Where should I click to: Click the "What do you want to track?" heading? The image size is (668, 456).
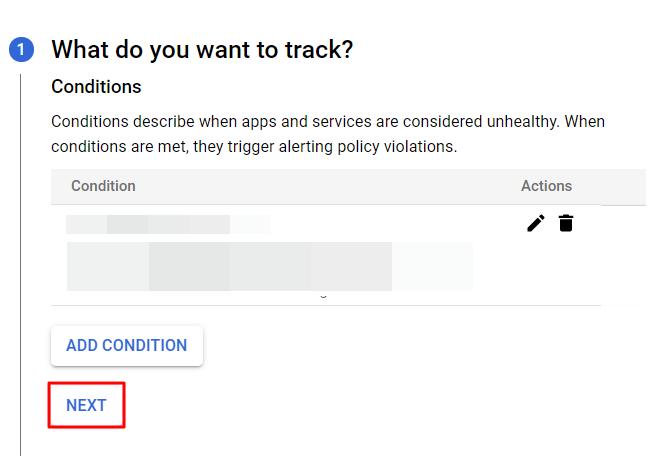[202, 49]
